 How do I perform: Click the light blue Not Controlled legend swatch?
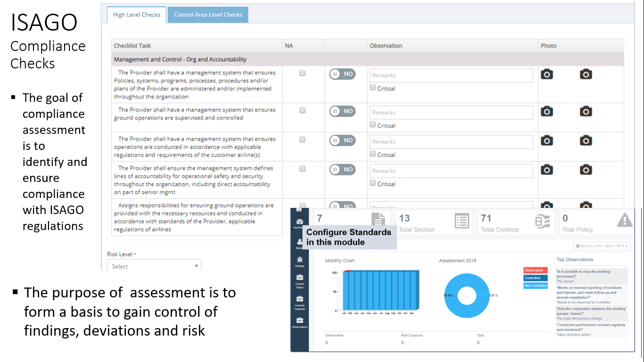(536, 286)
